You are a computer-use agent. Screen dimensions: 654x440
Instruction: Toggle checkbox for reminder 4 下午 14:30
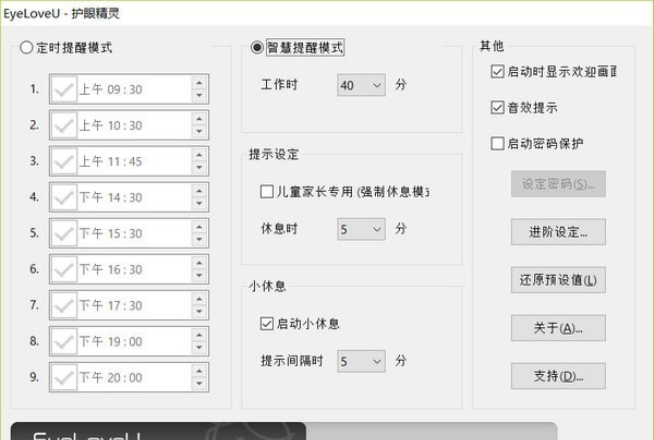pyautogui.click(x=63, y=197)
